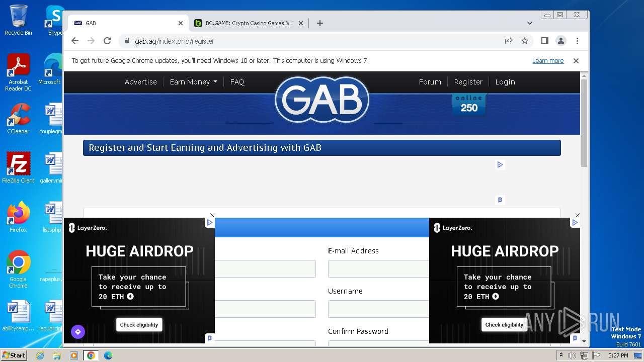Close the BC.GAME tab
This screenshot has width=644, height=362.
coord(301,23)
